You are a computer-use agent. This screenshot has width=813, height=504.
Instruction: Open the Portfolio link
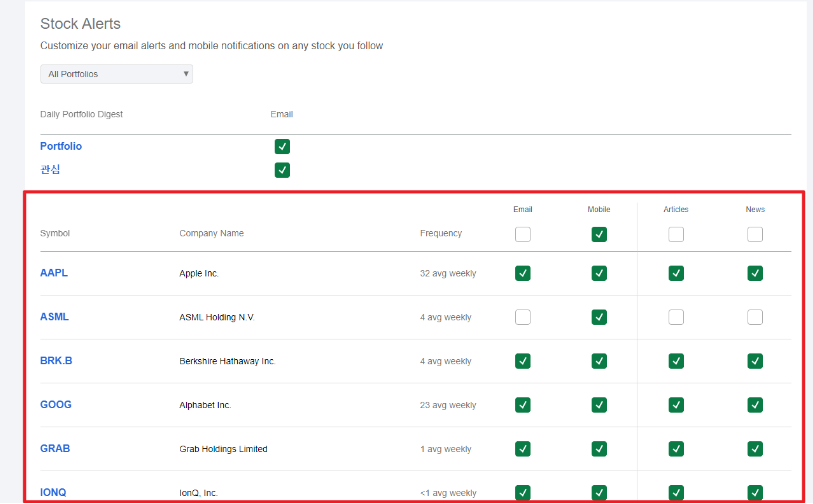(x=61, y=146)
